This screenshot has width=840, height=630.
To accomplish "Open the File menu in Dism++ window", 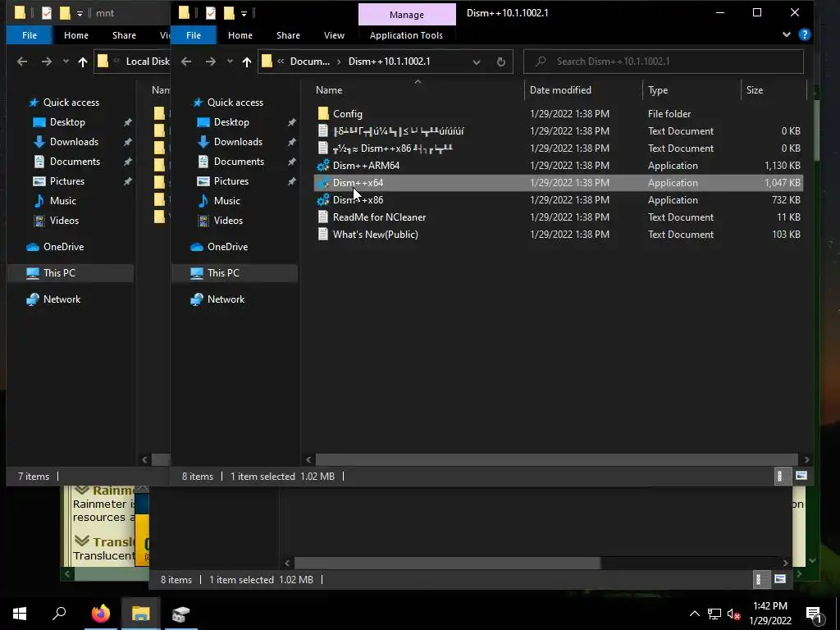I will click(194, 35).
